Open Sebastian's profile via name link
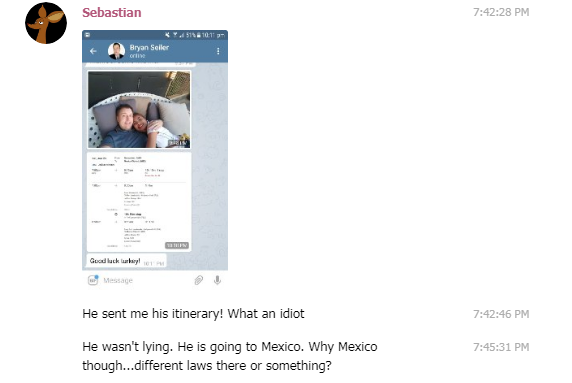The image size is (572, 383). coord(112,12)
